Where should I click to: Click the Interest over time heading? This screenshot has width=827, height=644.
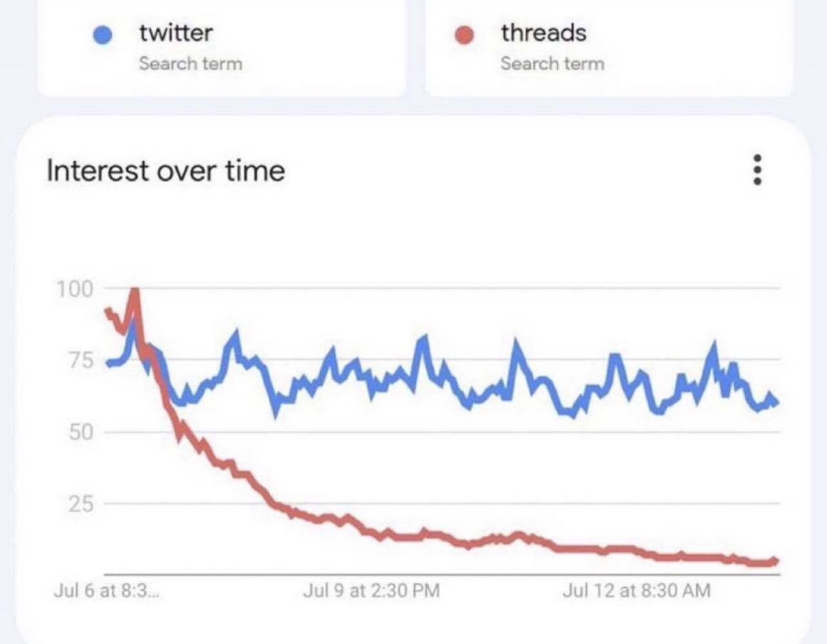point(166,171)
